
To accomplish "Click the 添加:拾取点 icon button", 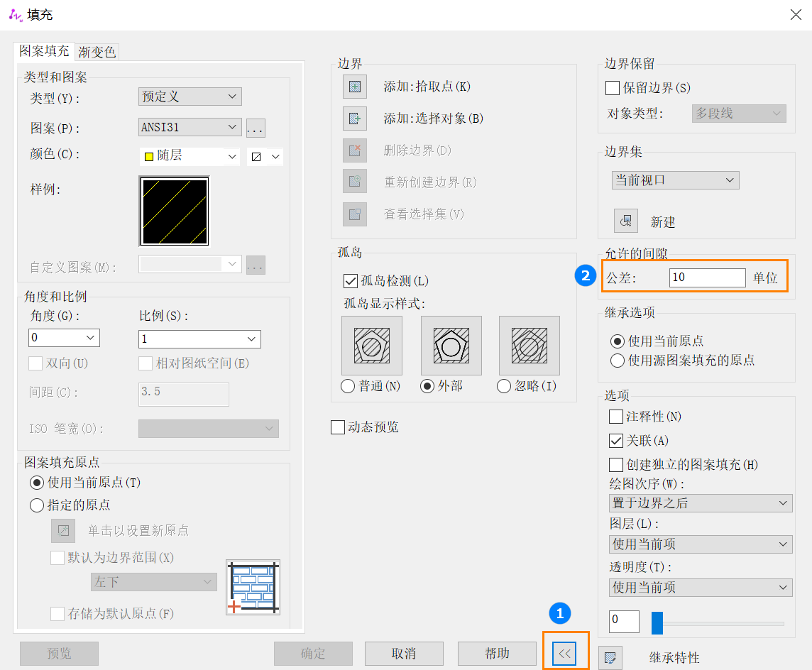I will coord(355,87).
